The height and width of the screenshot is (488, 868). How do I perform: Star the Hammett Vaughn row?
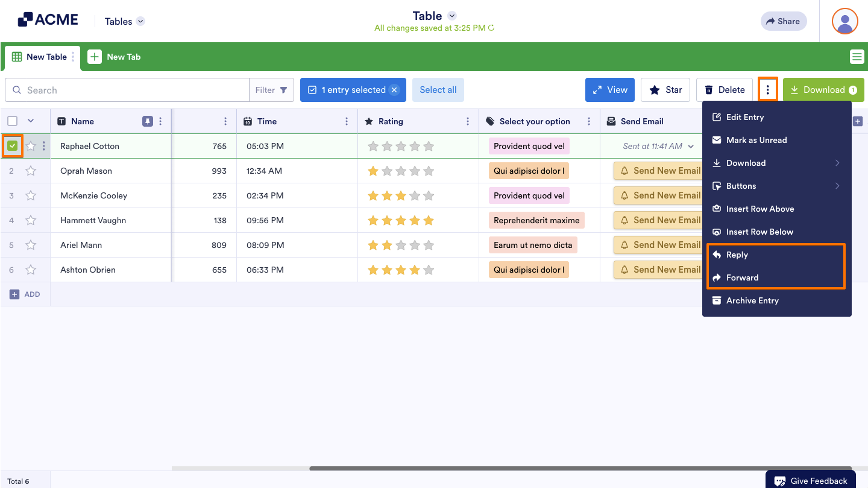(x=31, y=220)
